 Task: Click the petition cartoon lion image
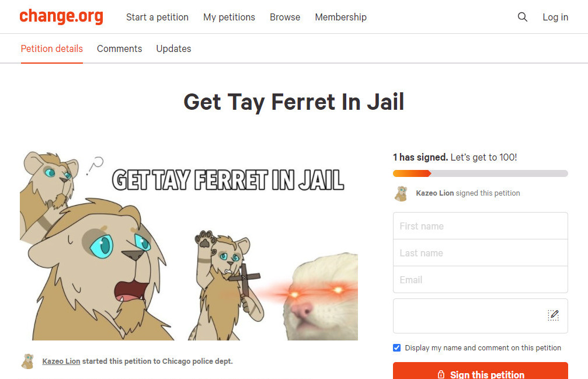(x=189, y=245)
